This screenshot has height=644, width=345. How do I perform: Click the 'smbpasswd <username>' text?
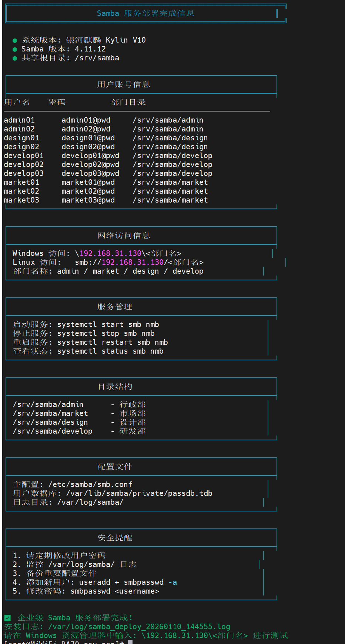pos(115,591)
